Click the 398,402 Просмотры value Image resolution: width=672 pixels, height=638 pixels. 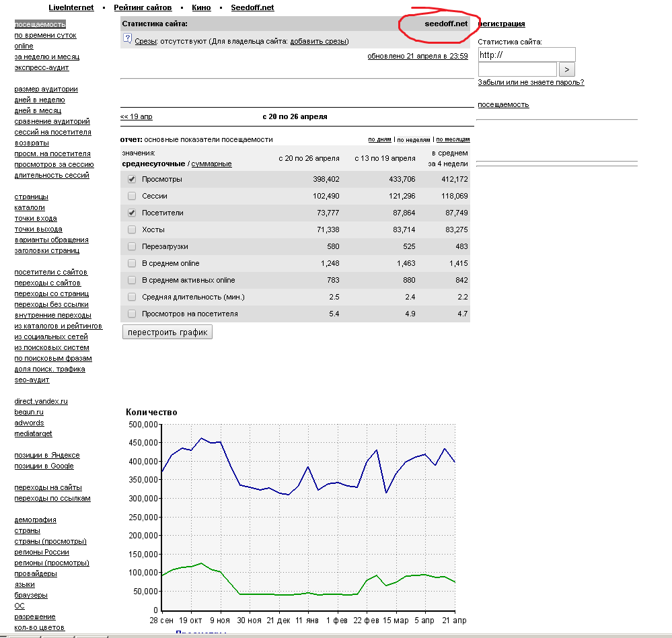click(326, 179)
